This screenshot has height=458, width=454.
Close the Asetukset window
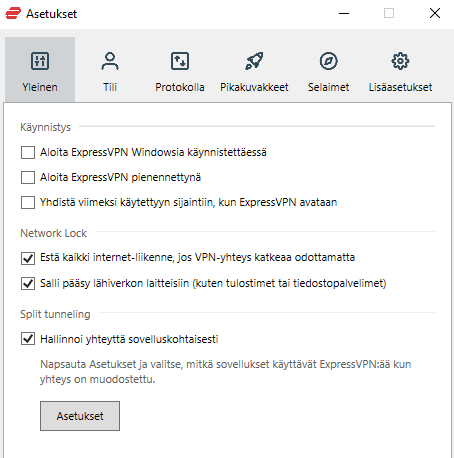(x=435, y=14)
